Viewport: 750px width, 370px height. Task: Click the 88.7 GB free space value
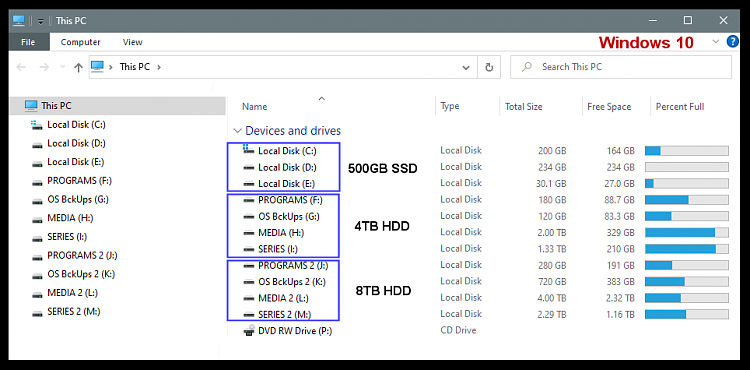click(x=619, y=200)
